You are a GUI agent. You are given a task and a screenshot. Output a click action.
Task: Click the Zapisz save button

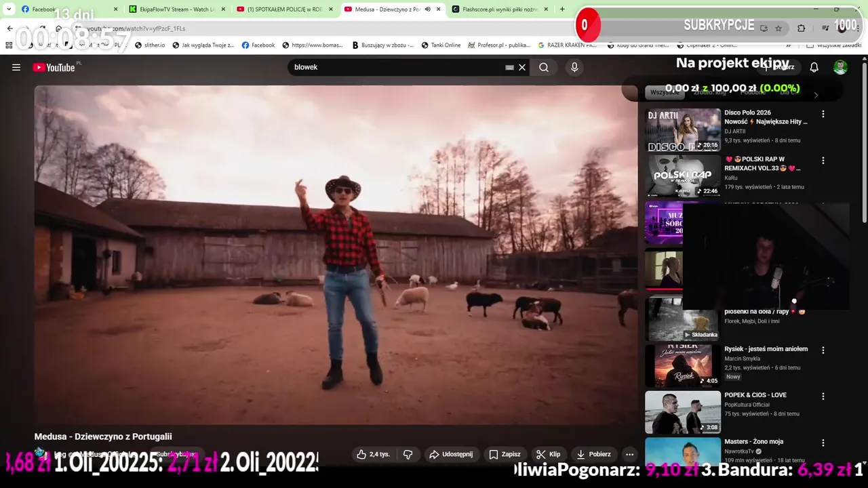pyautogui.click(x=505, y=454)
